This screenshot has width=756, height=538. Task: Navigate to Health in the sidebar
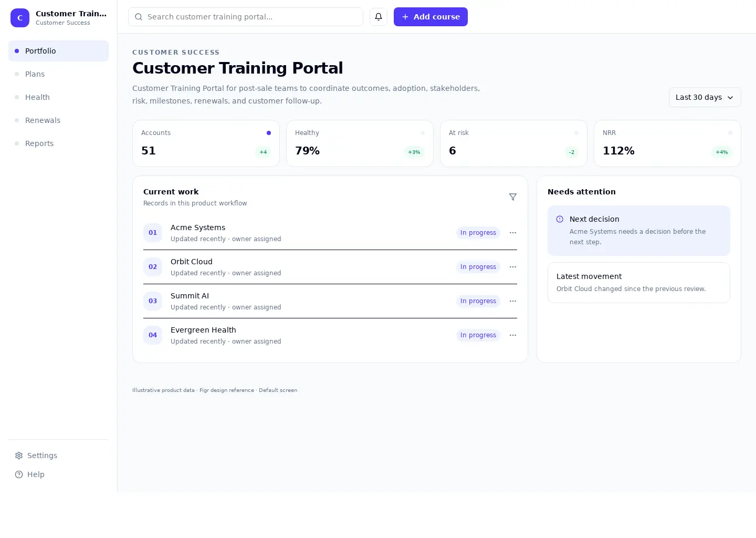(59, 97)
